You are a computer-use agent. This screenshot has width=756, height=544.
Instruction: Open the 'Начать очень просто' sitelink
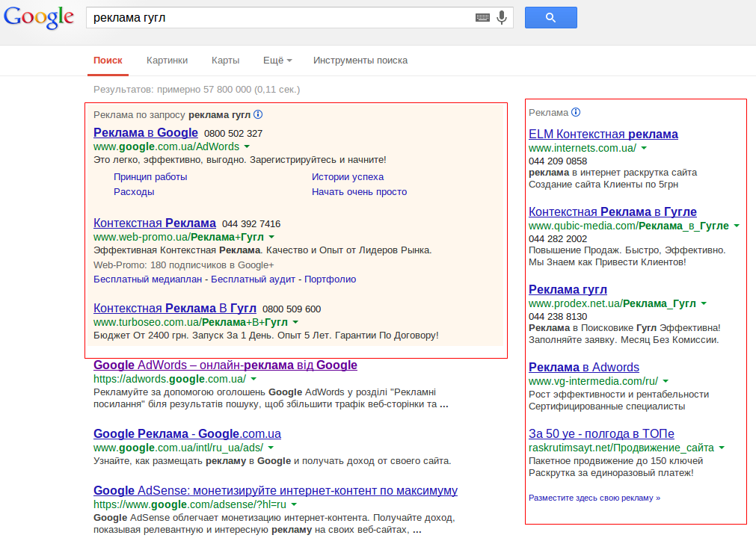click(359, 192)
